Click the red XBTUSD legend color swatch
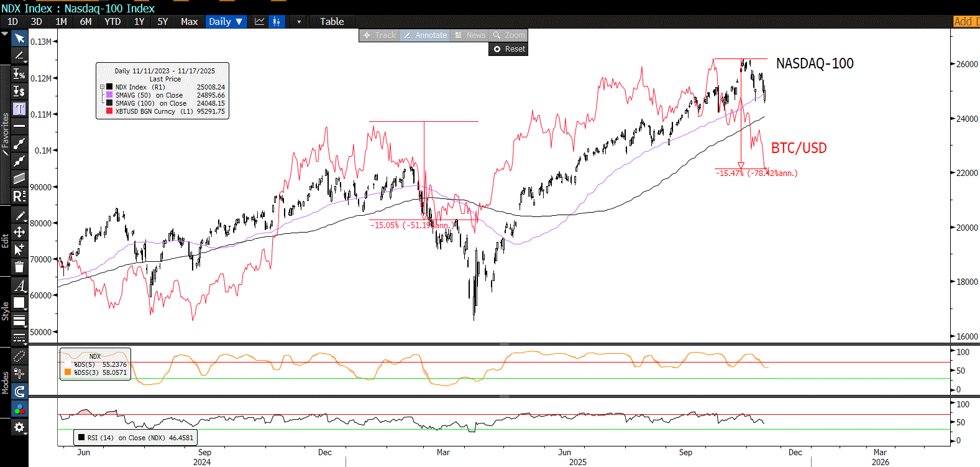The width and height of the screenshot is (980, 467). pos(109,111)
